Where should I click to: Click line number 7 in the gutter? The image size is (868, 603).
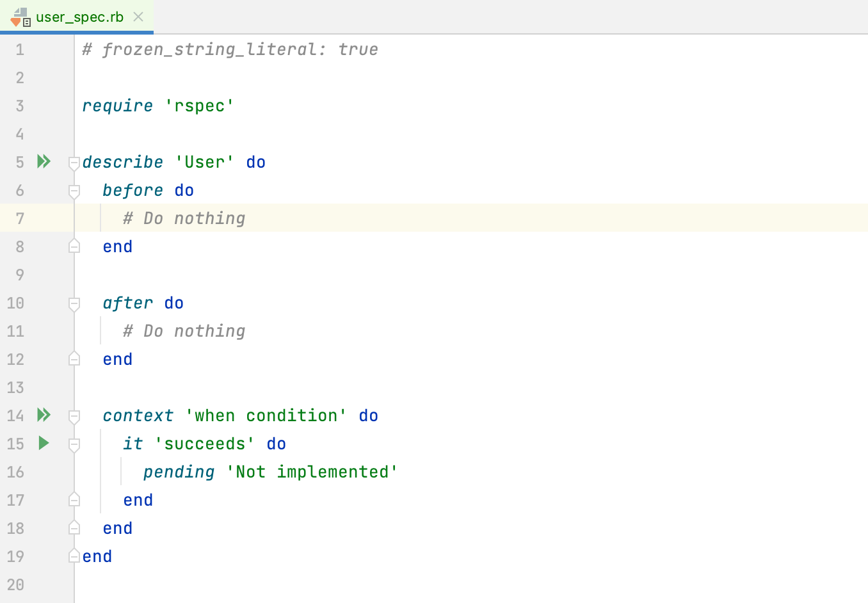(19, 218)
